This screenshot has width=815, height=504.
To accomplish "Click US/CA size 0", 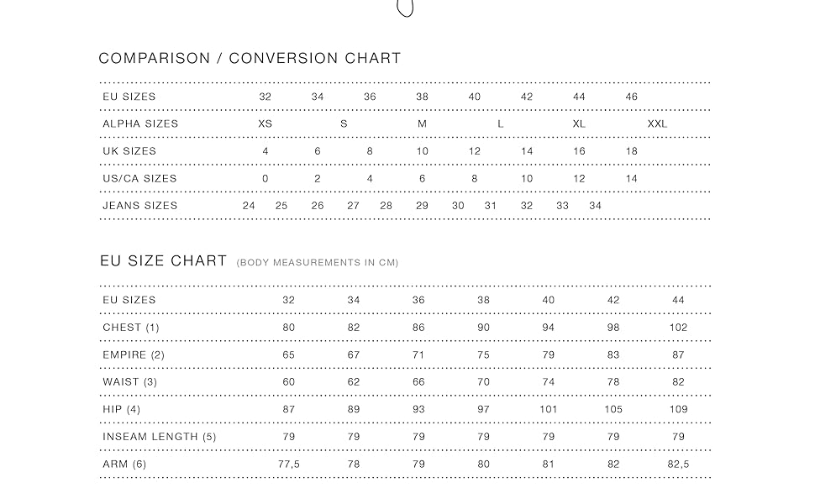I will point(266,178).
